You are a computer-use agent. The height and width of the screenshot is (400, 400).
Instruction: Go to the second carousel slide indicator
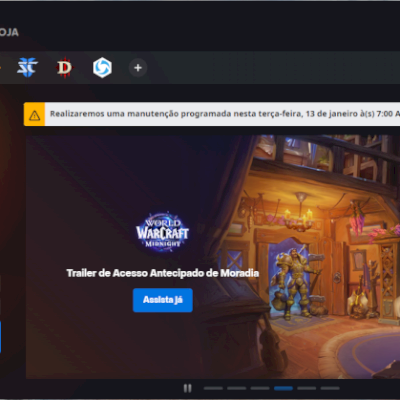coord(237,388)
